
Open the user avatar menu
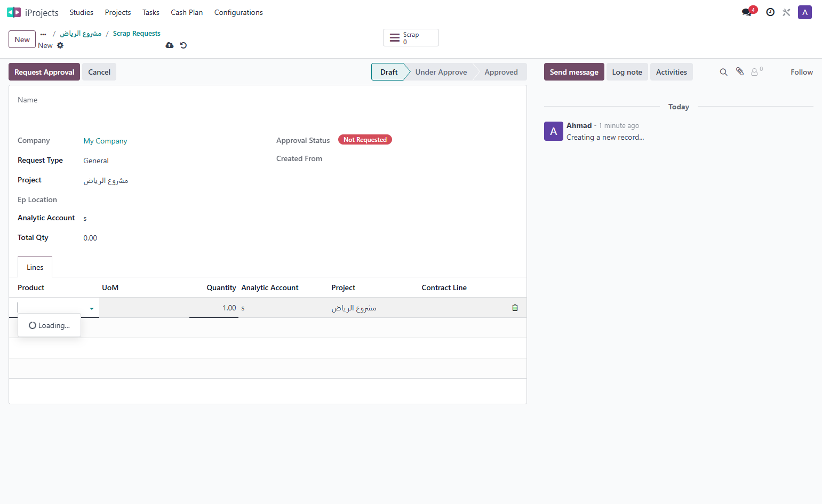(804, 12)
